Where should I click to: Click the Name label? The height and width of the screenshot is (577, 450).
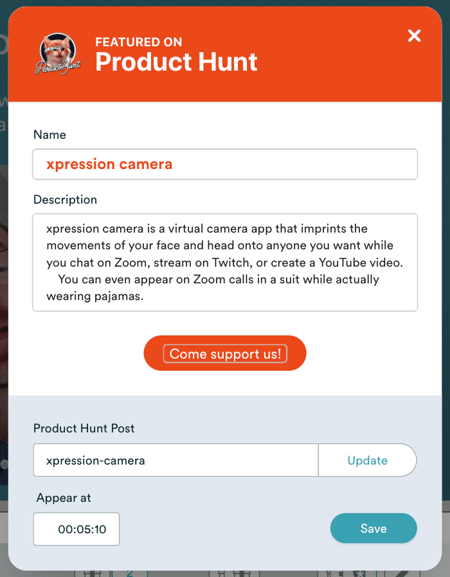click(x=50, y=135)
